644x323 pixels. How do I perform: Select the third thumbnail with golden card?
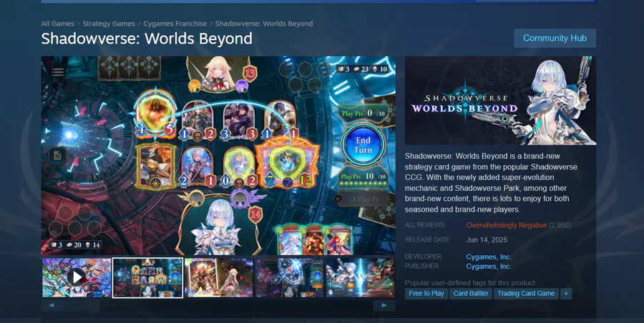pyautogui.click(x=218, y=277)
